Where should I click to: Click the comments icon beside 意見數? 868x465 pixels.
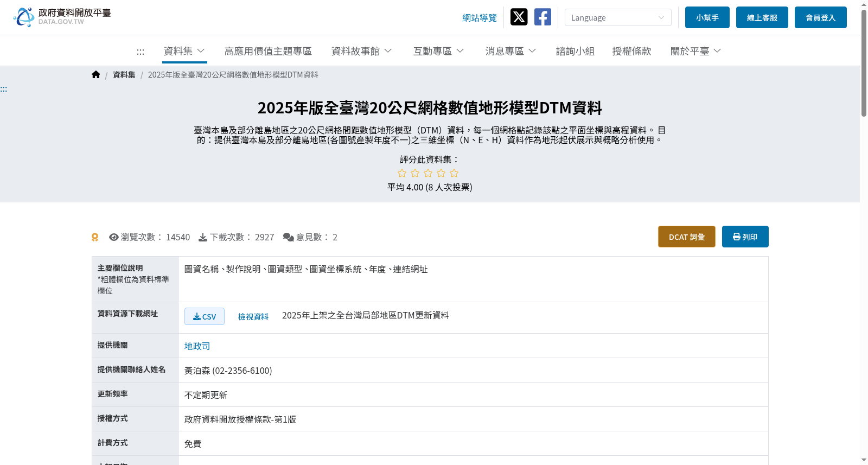(289, 237)
